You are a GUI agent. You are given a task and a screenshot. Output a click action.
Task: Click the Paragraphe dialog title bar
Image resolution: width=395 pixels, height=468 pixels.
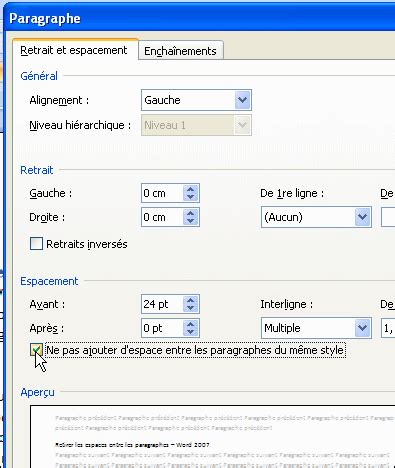tap(200, 18)
